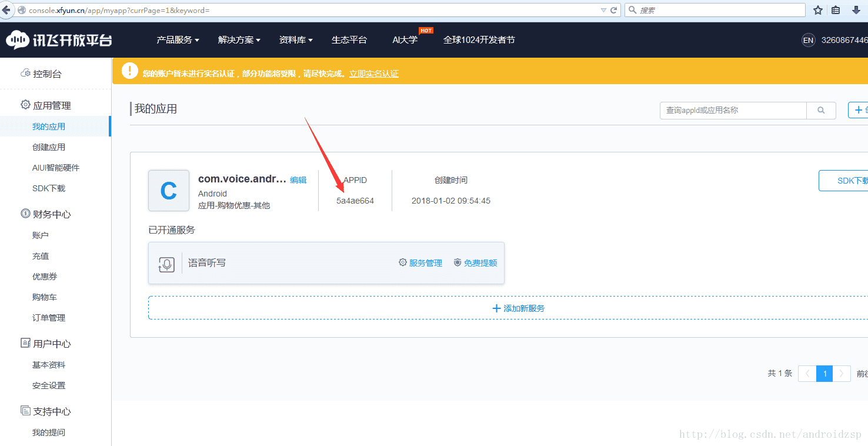Open 安全设置 in sidebar
This screenshot has width=868, height=446.
point(49,385)
